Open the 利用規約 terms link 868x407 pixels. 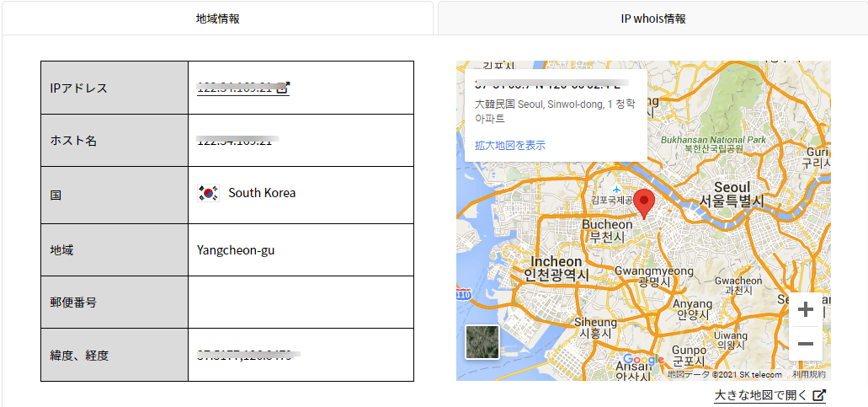[x=809, y=374]
